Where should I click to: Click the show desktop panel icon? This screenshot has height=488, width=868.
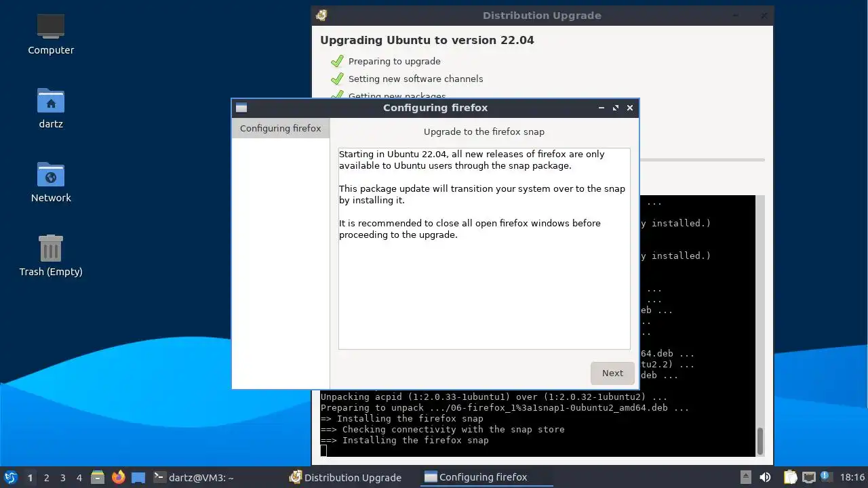point(138,477)
